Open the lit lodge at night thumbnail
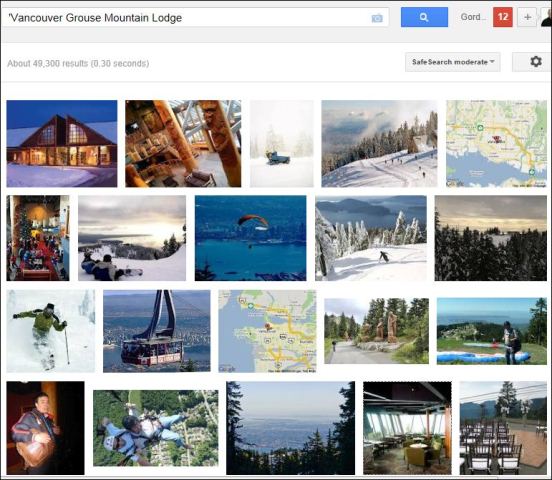The image size is (552, 480). pyautogui.click(x=62, y=143)
